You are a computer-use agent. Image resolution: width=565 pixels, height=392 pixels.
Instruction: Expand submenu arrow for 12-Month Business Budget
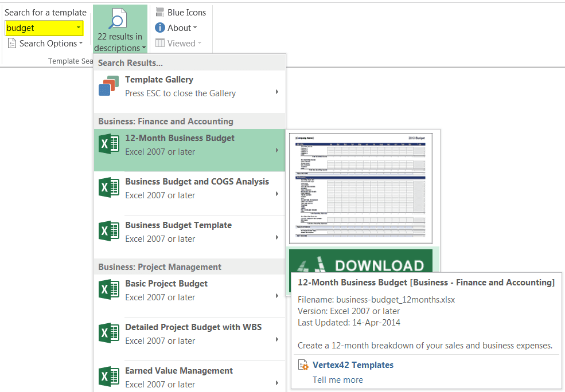(x=276, y=150)
